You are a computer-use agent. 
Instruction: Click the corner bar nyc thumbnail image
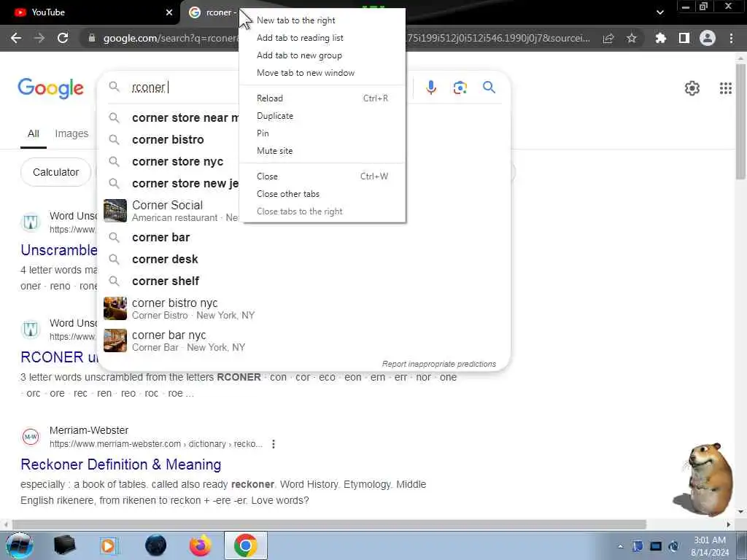pyautogui.click(x=115, y=341)
